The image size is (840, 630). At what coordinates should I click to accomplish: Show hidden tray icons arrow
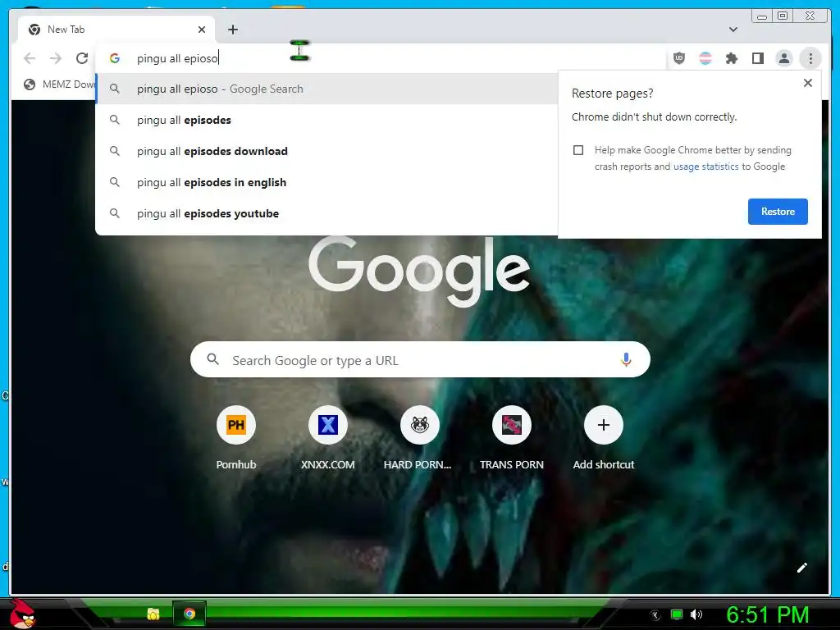(655, 615)
